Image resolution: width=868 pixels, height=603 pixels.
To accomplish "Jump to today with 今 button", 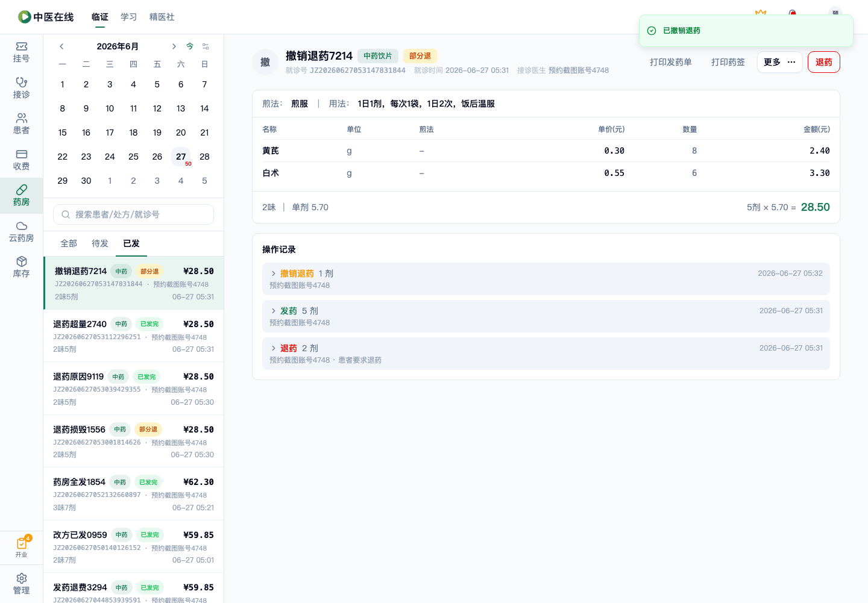I will [x=190, y=46].
